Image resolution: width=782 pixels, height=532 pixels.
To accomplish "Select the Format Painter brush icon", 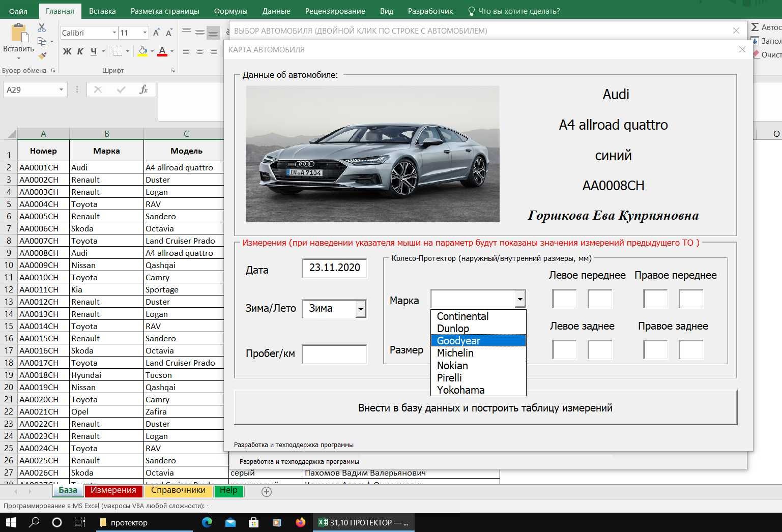I will pyautogui.click(x=42, y=55).
